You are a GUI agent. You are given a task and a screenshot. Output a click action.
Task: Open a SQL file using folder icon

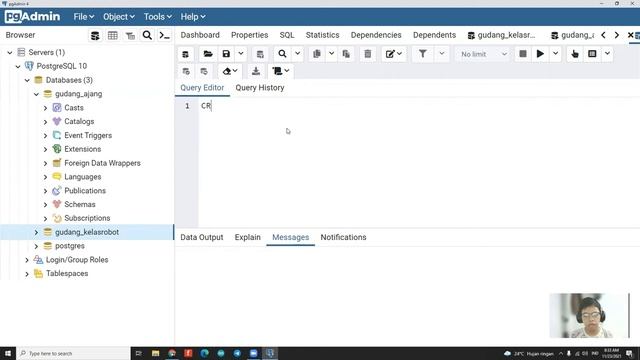pos(208,54)
